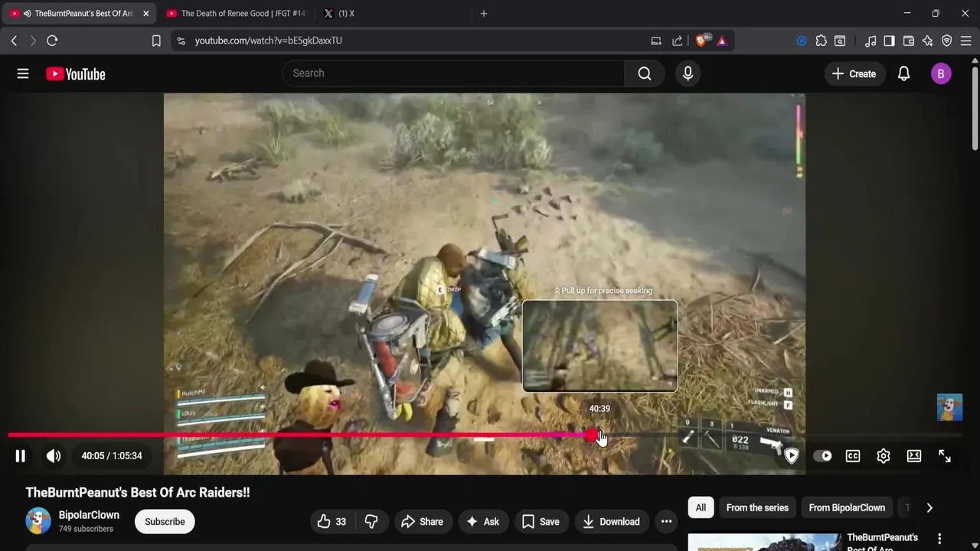Click the blue gear extension icon

[x=802, y=41]
